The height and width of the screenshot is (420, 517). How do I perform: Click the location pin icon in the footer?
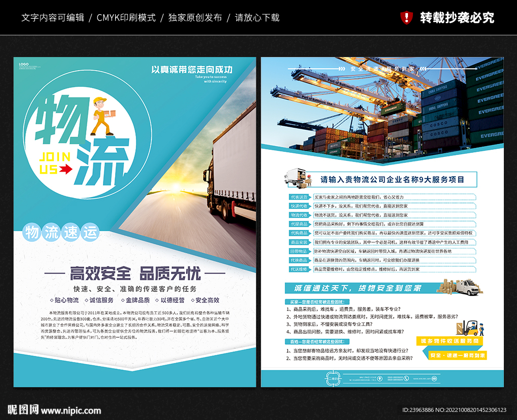click(380, 379)
